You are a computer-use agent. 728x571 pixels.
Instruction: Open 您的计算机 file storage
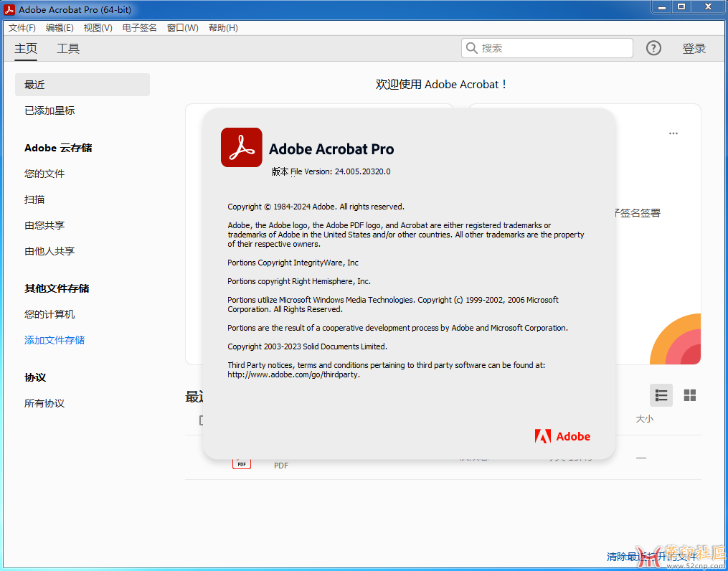(49, 314)
